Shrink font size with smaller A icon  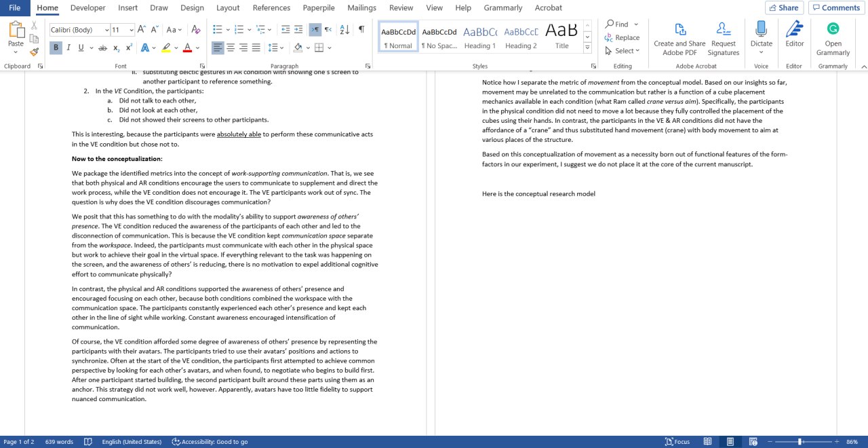(154, 30)
